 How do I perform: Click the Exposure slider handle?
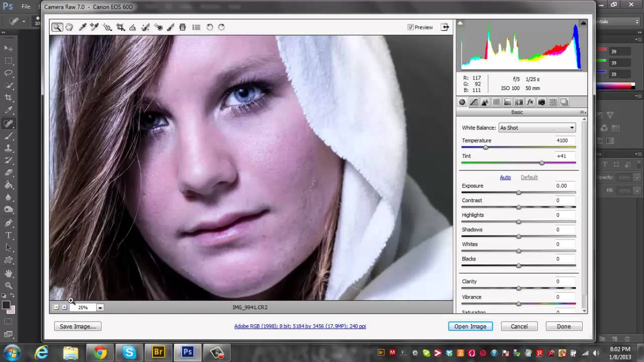point(519,193)
